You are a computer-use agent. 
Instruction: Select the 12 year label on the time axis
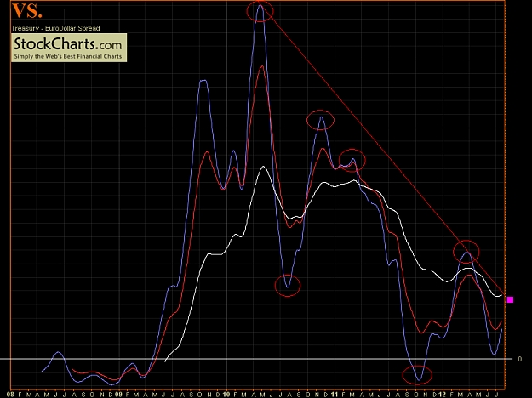443,395
